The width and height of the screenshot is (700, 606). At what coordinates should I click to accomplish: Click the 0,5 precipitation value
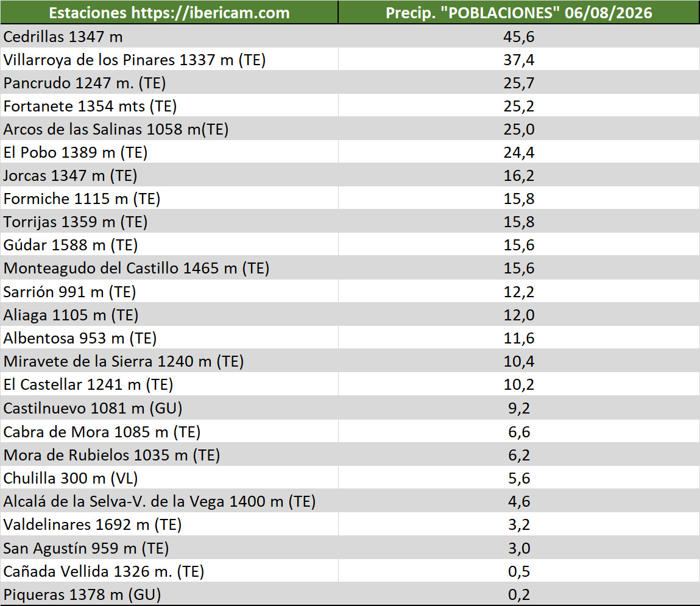point(518,572)
